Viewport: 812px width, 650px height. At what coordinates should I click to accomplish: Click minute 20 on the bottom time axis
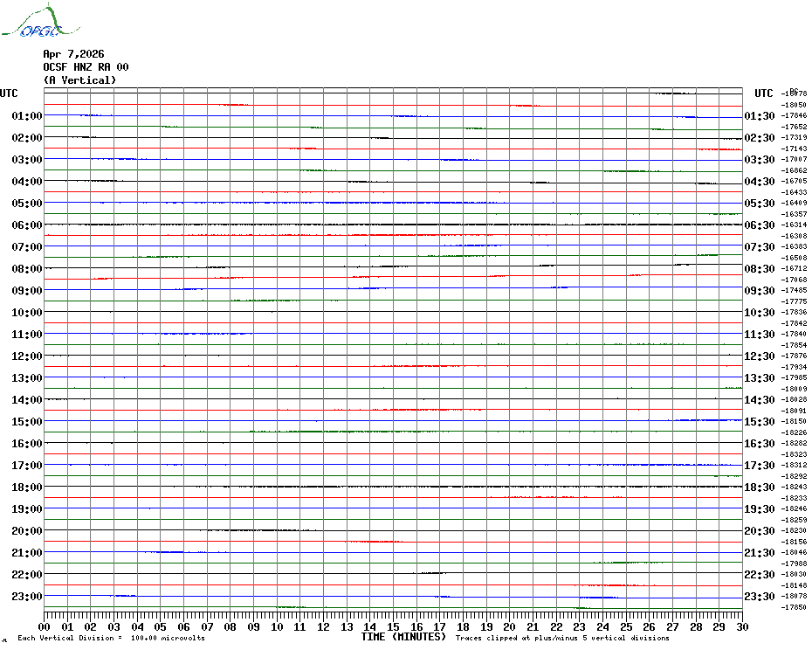click(x=510, y=627)
